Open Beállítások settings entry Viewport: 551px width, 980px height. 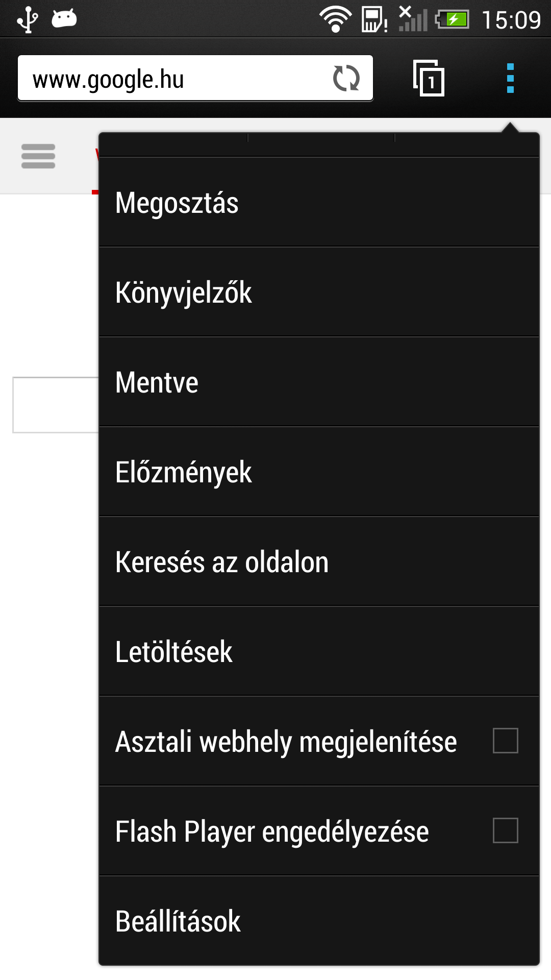[319, 921]
